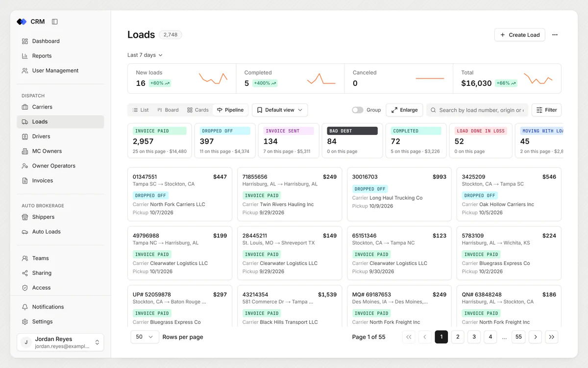Select the Invoice Paid pipeline stage card
The width and height of the screenshot is (588, 368).
(160, 140)
